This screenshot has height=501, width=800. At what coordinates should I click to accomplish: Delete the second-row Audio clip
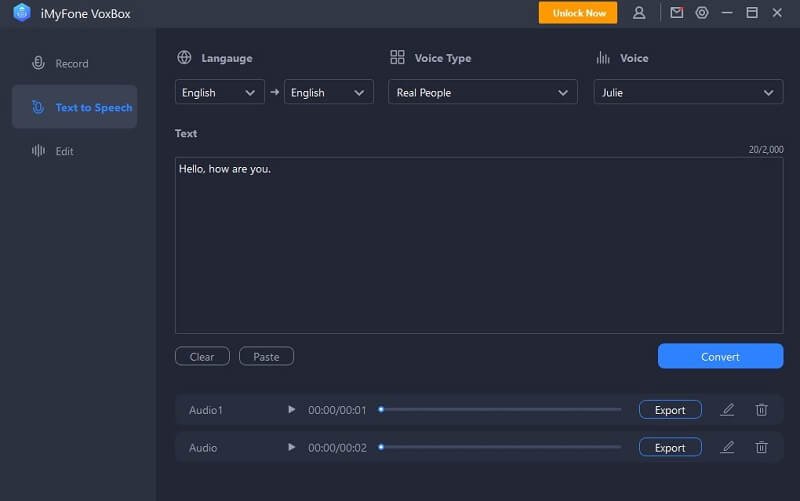pos(761,447)
